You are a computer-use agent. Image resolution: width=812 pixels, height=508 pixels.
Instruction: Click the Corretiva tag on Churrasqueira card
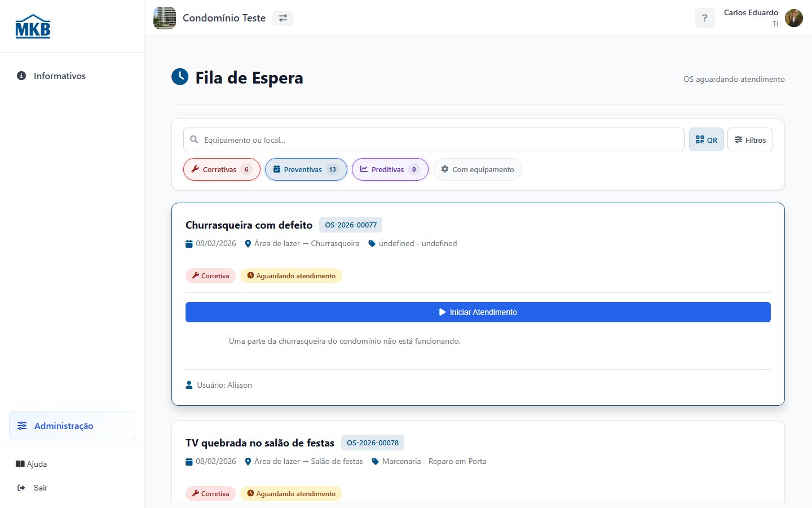tap(210, 275)
